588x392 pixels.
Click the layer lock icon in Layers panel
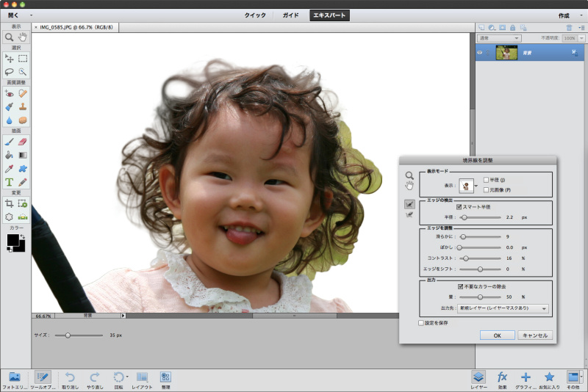coord(512,28)
